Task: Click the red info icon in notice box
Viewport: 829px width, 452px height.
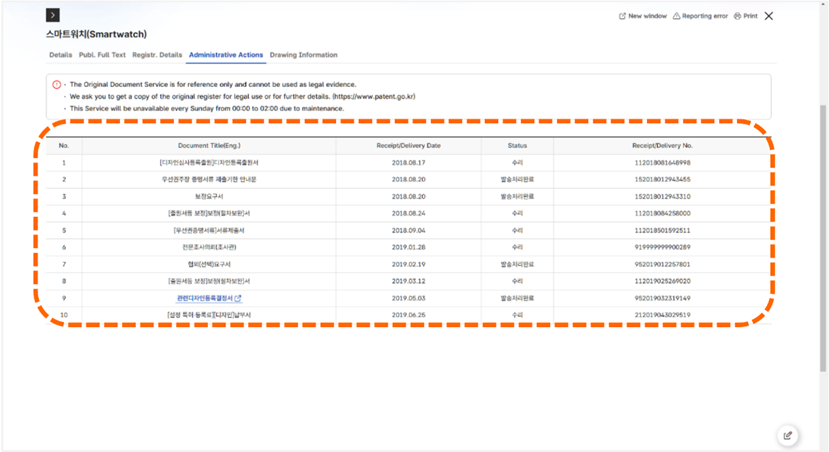Action: point(57,85)
